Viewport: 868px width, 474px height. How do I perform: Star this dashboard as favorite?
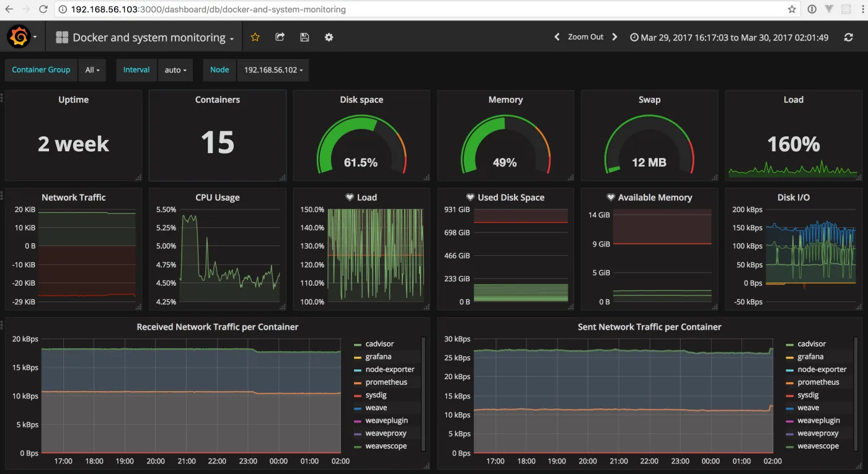(255, 37)
